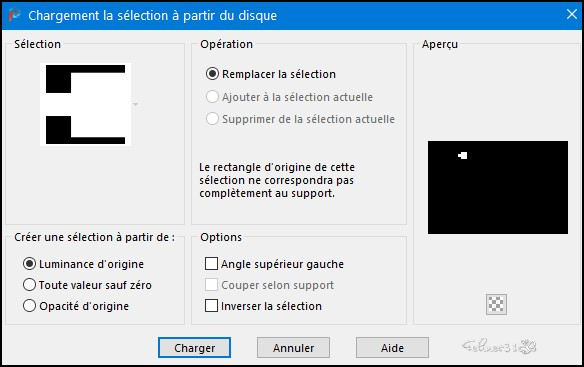Choose Toute valeur sauf zéro option

[87, 285]
